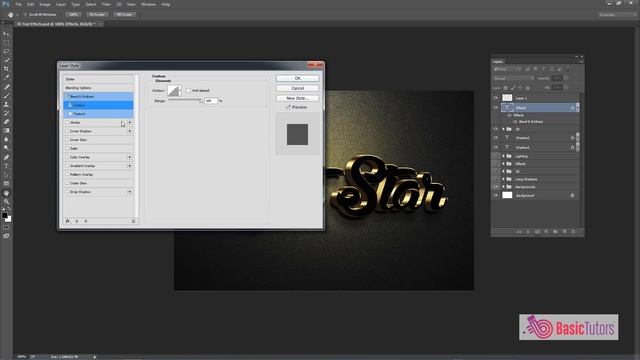The image size is (640, 360).
Task: Click the Range percentage input field
Action: (210, 100)
